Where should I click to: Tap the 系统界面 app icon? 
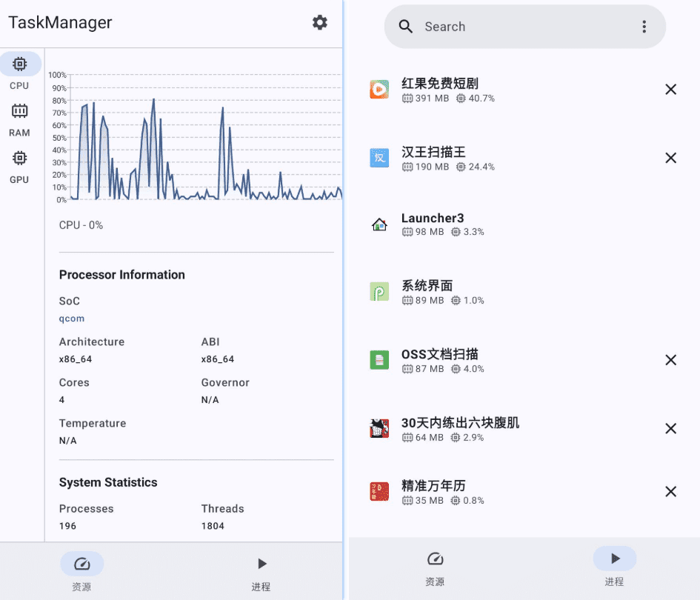pos(379,292)
